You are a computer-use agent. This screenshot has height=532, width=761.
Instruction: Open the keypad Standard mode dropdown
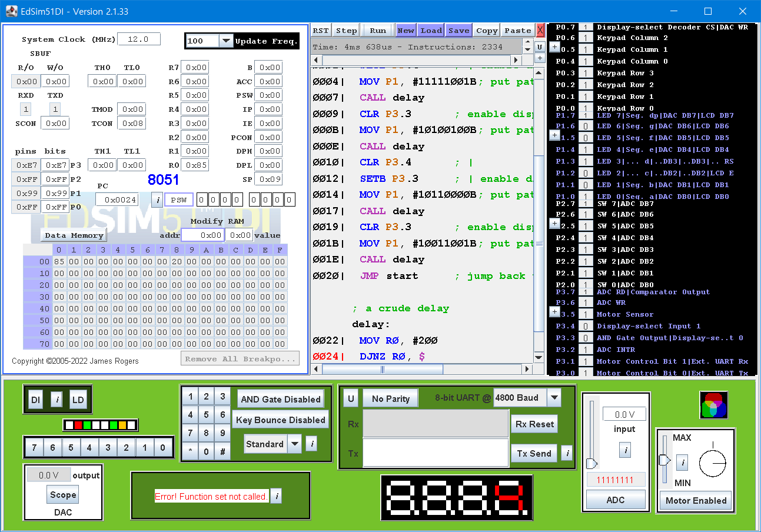(295, 444)
